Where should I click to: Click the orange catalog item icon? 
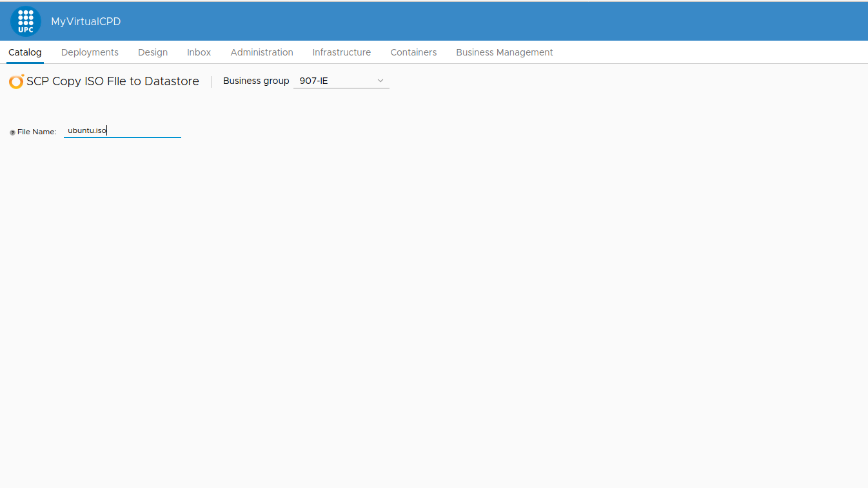click(x=16, y=81)
